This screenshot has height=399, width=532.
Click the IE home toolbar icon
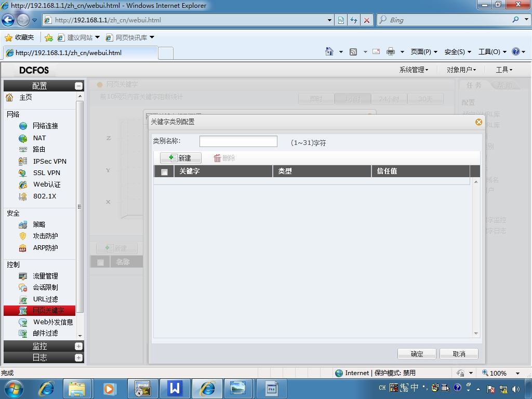click(x=329, y=51)
